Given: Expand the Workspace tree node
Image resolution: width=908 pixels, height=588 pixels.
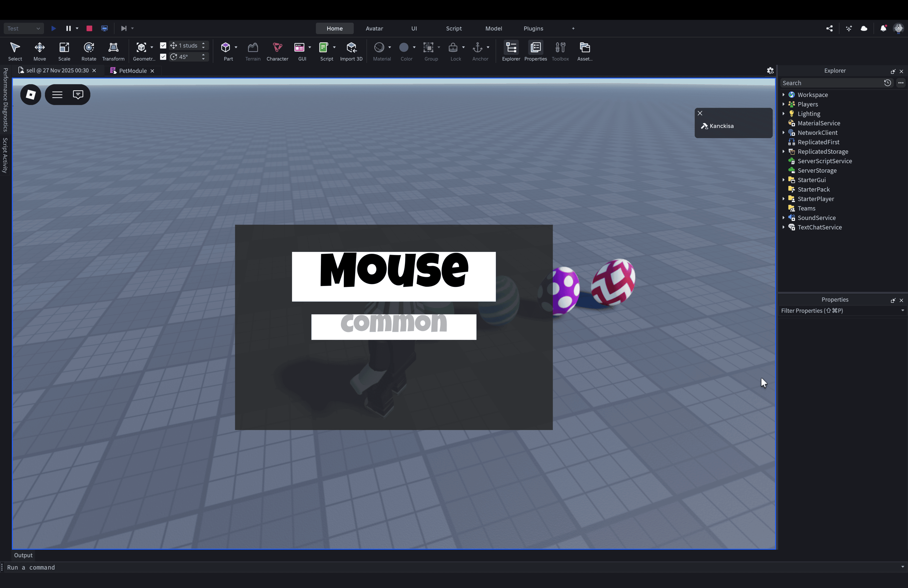Looking at the screenshot, I should click(x=784, y=95).
